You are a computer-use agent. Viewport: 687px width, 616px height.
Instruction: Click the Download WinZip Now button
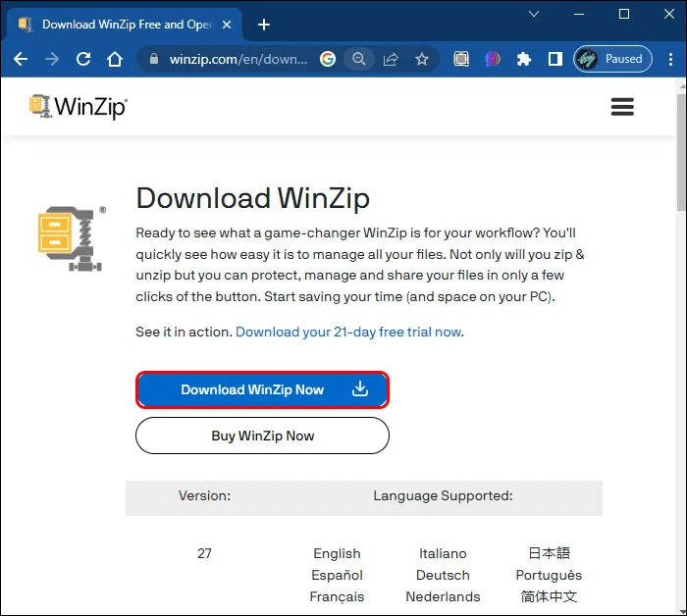pos(262,389)
